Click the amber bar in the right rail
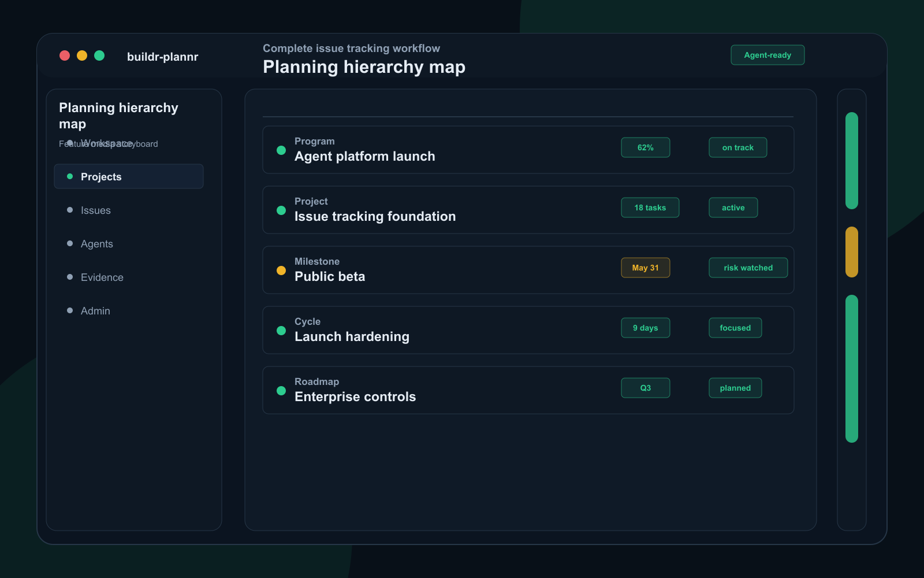The height and width of the screenshot is (578, 924). (x=852, y=252)
